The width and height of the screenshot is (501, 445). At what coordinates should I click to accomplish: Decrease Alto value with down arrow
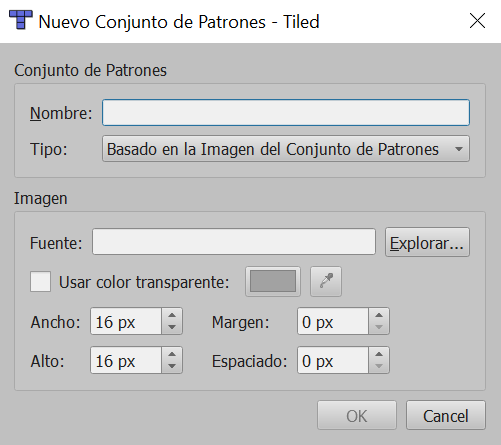click(172, 366)
